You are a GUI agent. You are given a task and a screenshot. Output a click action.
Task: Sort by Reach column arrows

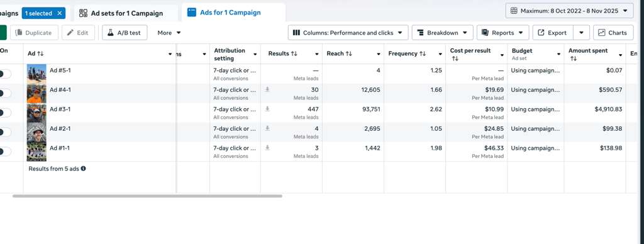pyautogui.click(x=348, y=54)
